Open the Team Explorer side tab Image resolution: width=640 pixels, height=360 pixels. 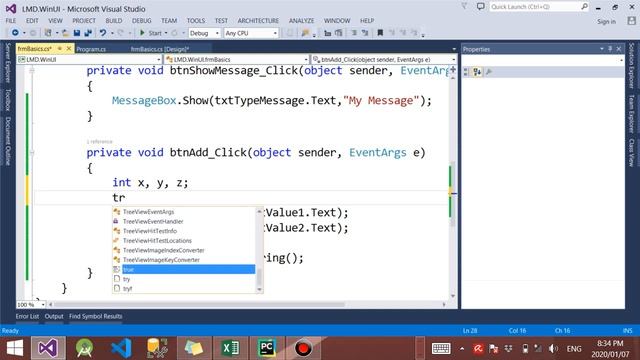click(631, 114)
